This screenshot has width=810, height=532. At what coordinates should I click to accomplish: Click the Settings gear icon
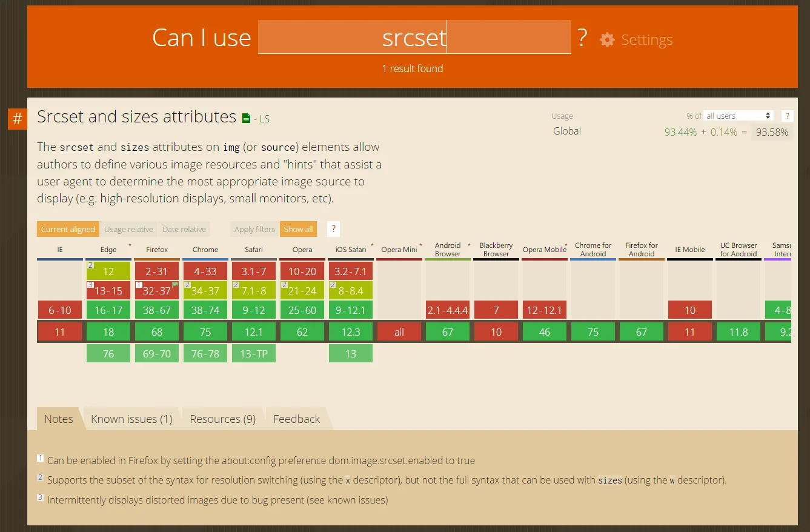tap(607, 39)
